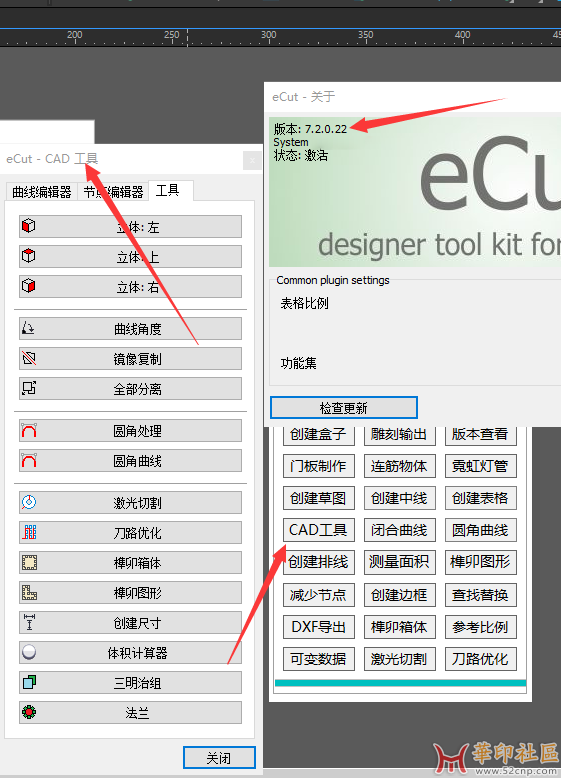
Task: Choose the 法兰 flange icon
Action: tap(29, 712)
